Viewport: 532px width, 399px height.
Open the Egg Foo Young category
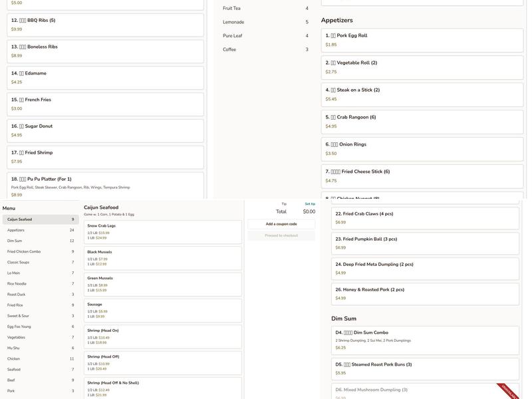pos(40,327)
